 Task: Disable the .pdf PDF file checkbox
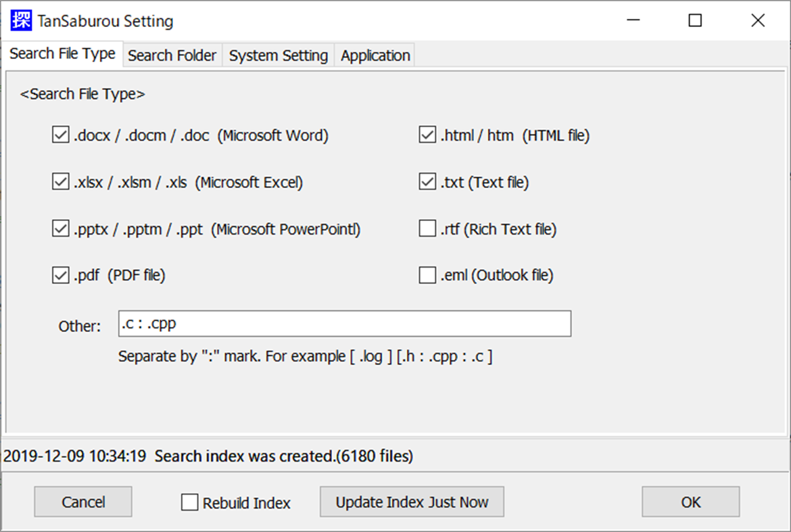[x=59, y=274]
